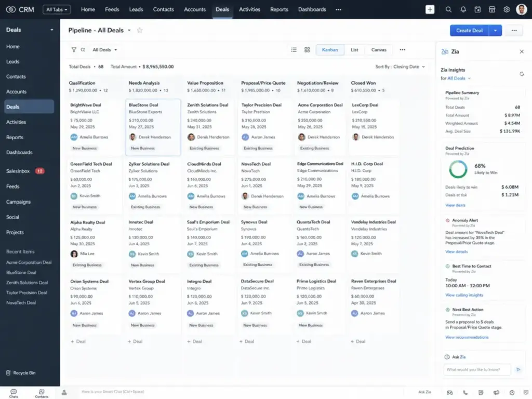This screenshot has width=532, height=399.
Task: Click the search icon beside filter
Action: point(83,49)
